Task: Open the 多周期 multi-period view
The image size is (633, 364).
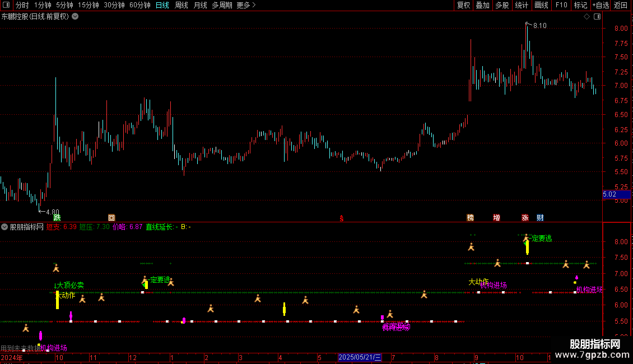Action: (222, 5)
